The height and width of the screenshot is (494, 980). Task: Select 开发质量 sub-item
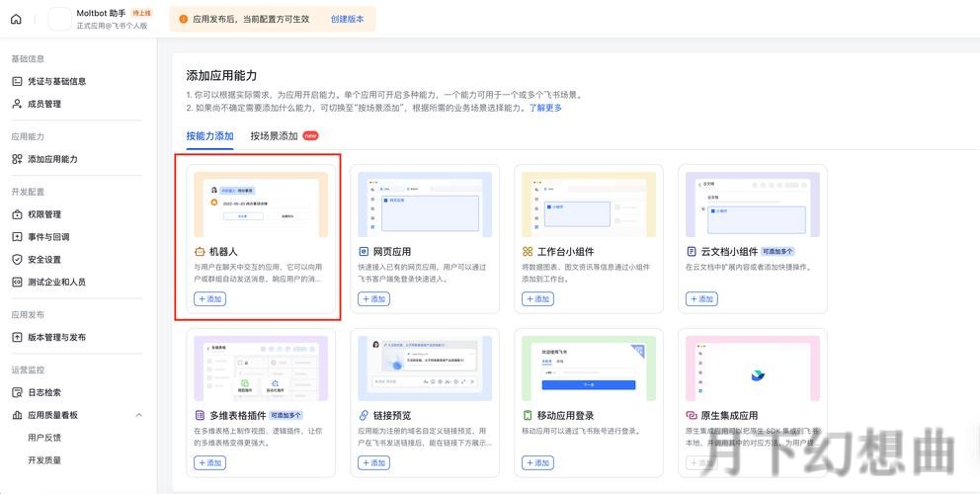click(44, 460)
